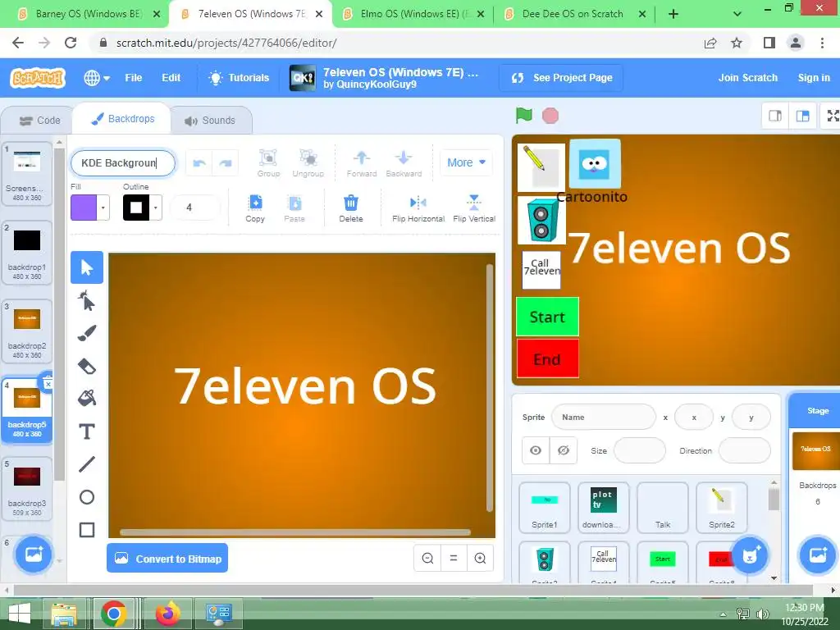The width and height of the screenshot is (840, 630).
Task: Select the Line tool
Action: click(87, 464)
